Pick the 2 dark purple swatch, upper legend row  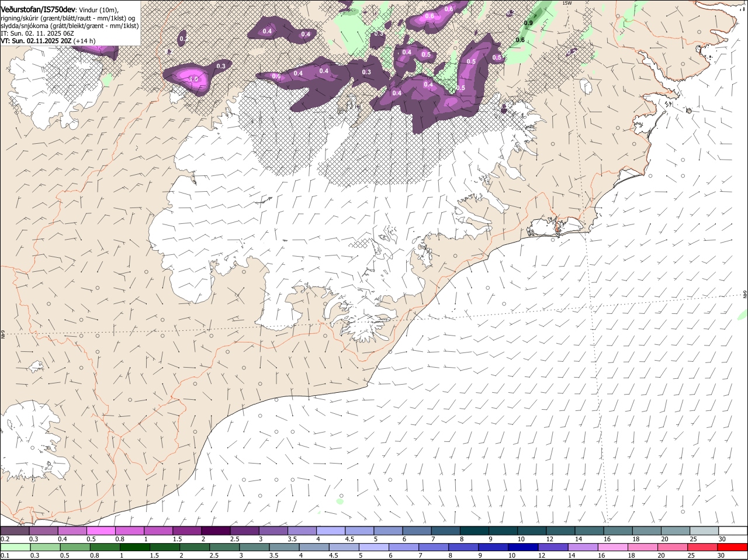[x=216, y=531]
